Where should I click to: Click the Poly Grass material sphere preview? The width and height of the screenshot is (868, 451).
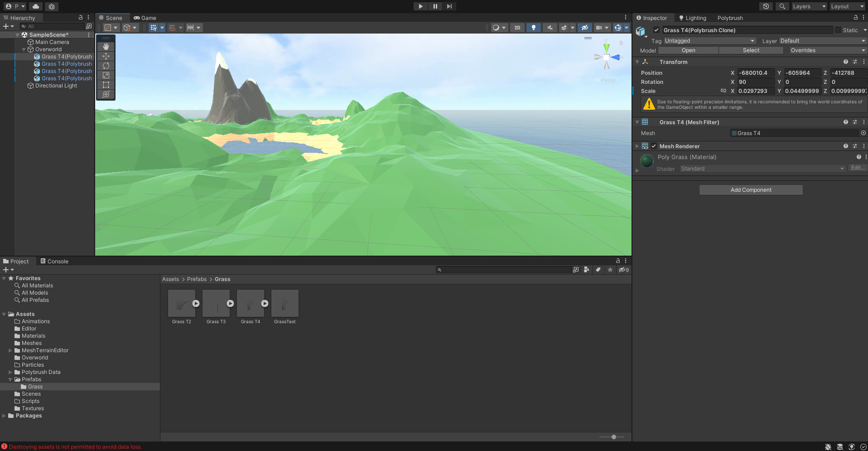click(x=646, y=161)
